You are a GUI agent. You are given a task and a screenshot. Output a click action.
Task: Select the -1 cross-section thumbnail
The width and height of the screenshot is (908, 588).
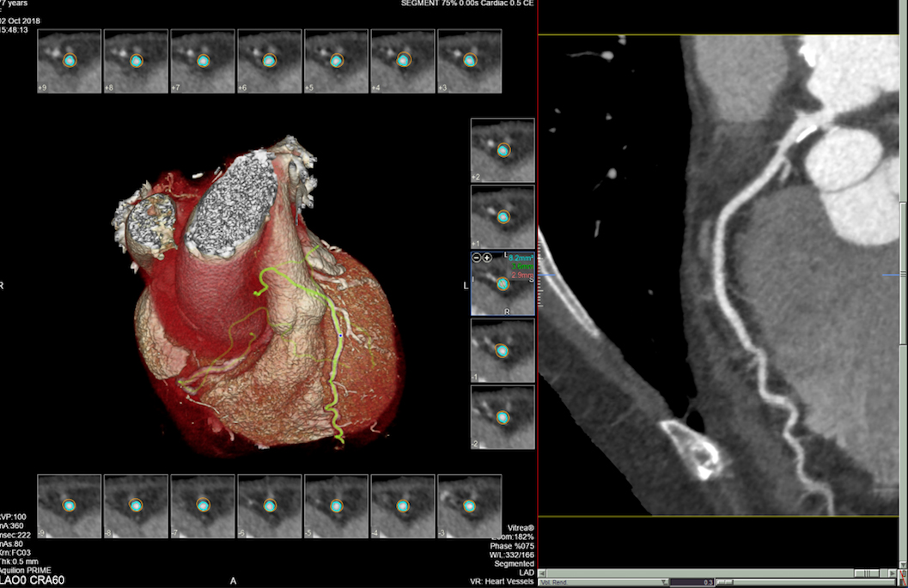click(503, 351)
